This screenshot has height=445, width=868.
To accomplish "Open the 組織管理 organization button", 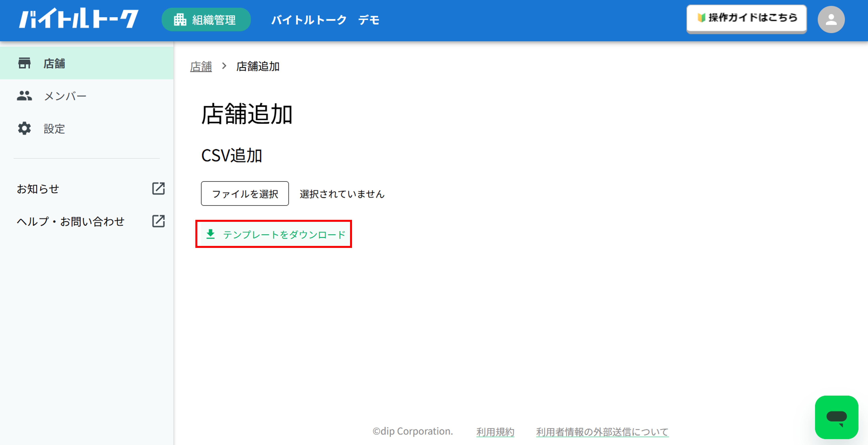I will tap(206, 20).
